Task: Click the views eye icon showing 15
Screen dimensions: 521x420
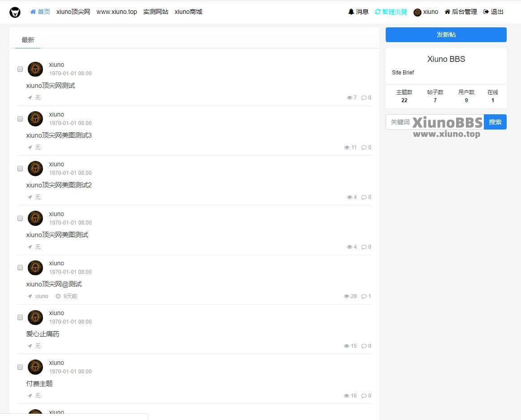Action: point(346,346)
